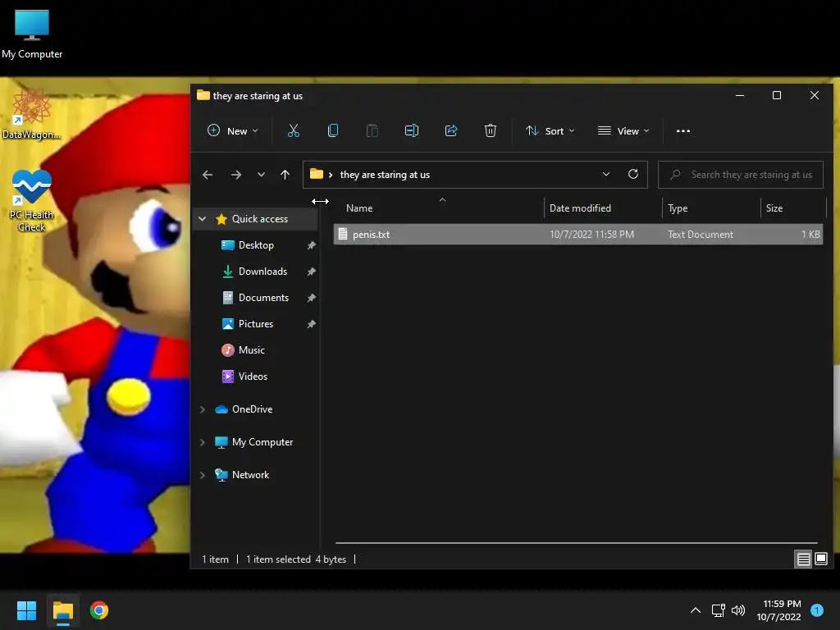Go forward with the right arrow

coord(235,175)
